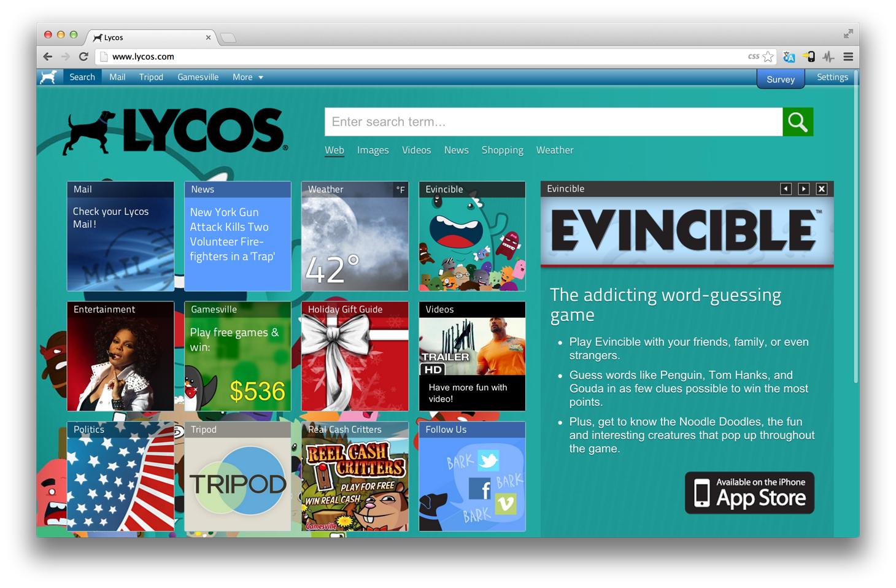
Task: Go to previous slide in Evincible panel
Action: pos(786,189)
